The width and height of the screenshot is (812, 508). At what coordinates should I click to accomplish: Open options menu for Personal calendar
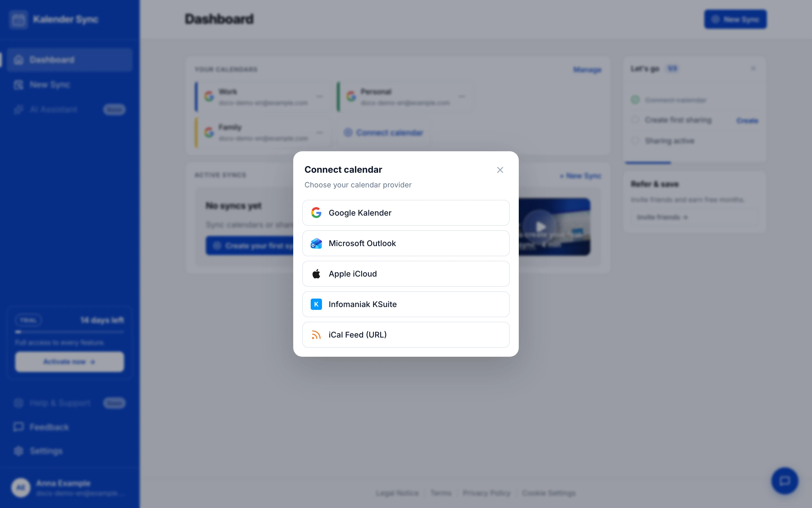(x=462, y=97)
